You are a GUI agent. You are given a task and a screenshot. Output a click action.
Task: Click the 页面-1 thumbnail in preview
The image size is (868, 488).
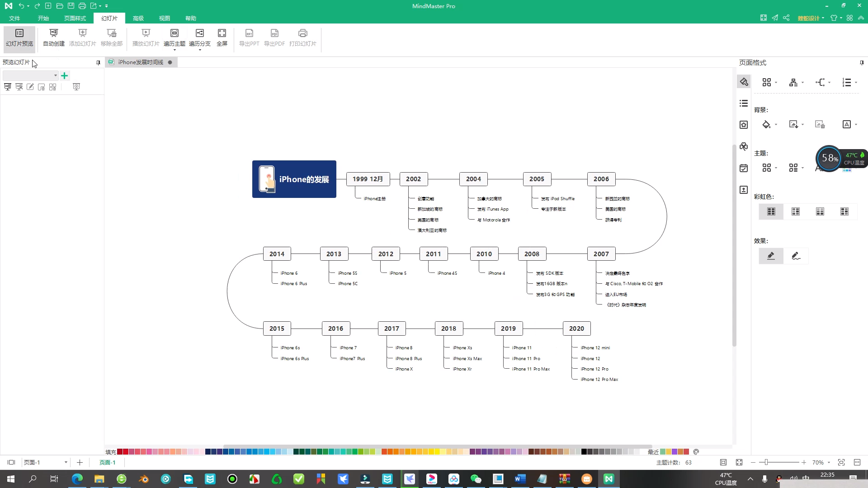[x=107, y=462]
